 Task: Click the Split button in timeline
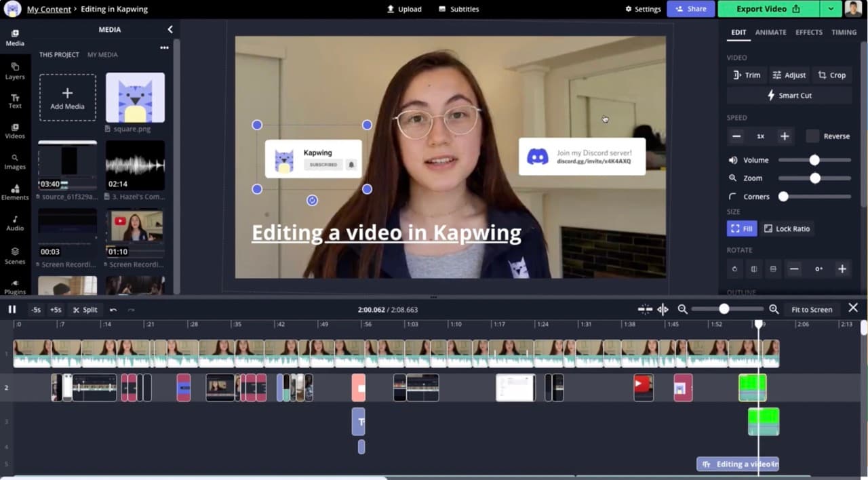click(85, 310)
